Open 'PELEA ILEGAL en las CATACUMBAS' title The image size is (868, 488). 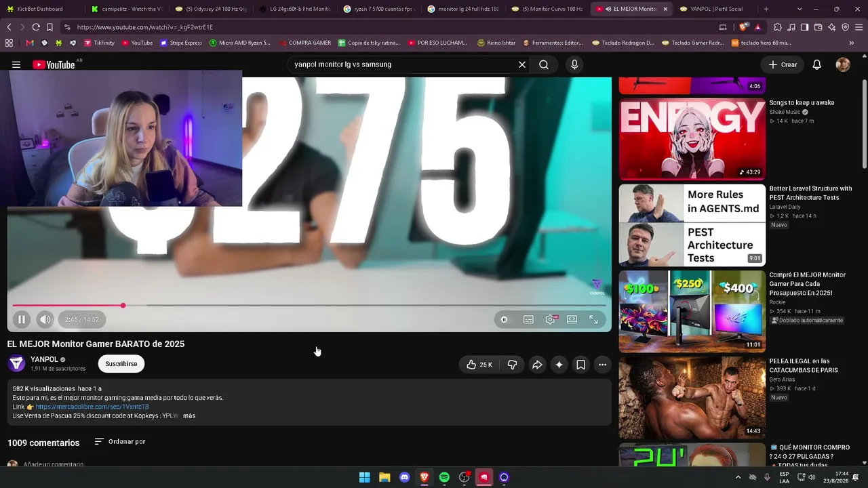(804, 366)
